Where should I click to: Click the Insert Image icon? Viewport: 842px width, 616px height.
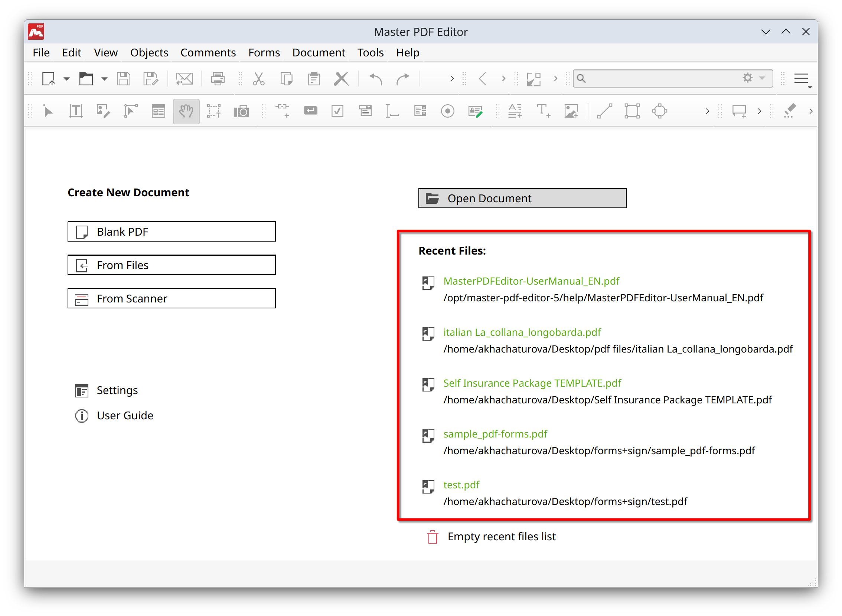tap(571, 111)
